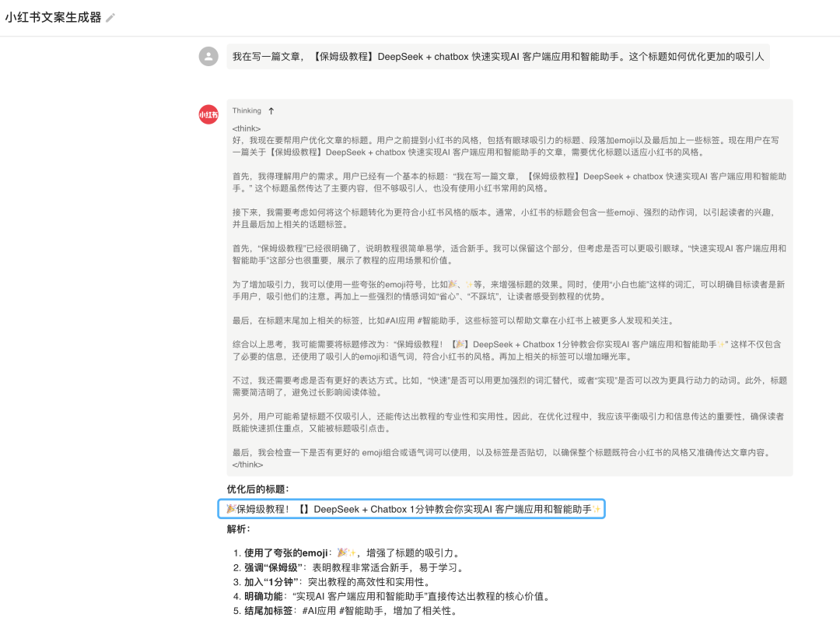Click the closing </think> tag text
Screen dimensions: 840x621
click(x=247, y=465)
